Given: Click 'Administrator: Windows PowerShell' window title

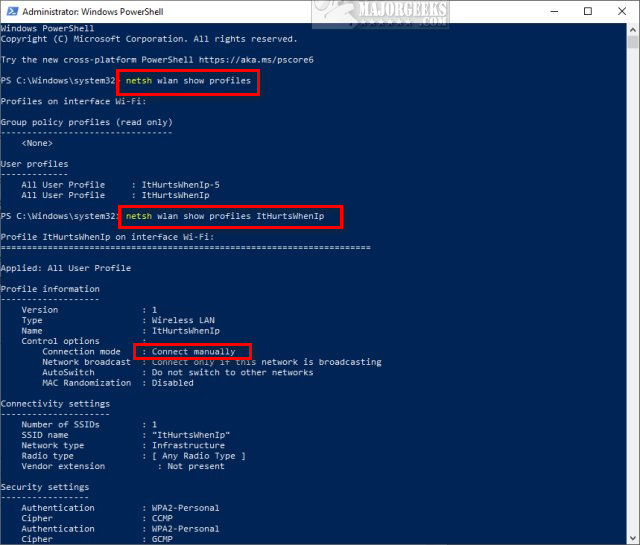Looking at the screenshot, I should coord(93,11).
